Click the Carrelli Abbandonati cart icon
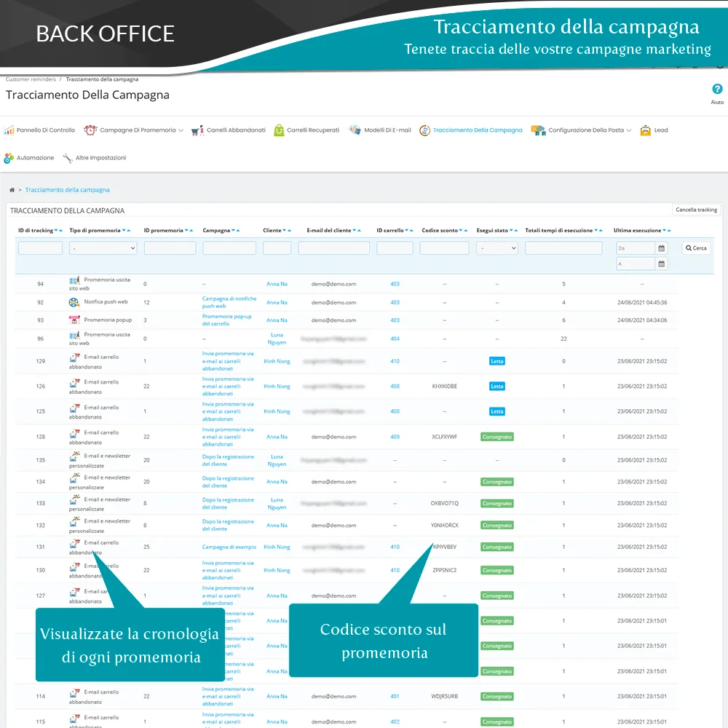The image size is (728, 728). [x=197, y=131]
